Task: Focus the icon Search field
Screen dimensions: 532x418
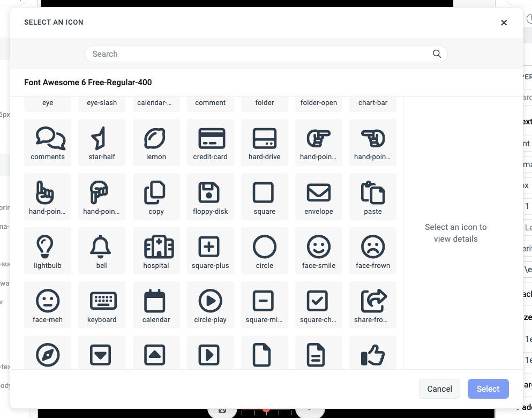Action: pos(266,54)
